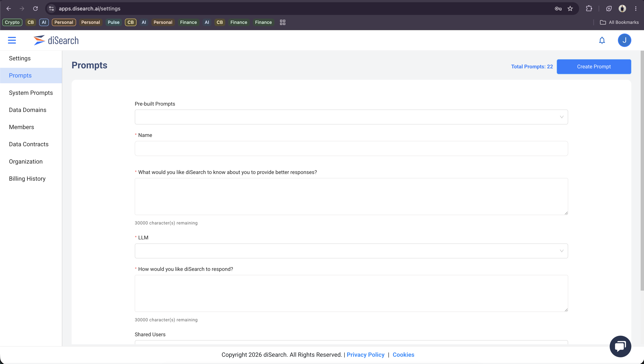Image resolution: width=644 pixels, height=364 pixels.
Task: Expand the Pre-built Prompts dropdown
Action: point(351,117)
